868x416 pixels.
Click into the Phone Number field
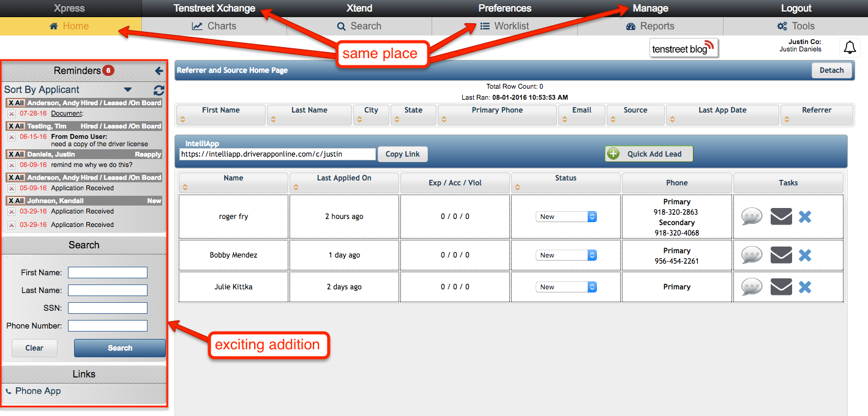pos(108,325)
